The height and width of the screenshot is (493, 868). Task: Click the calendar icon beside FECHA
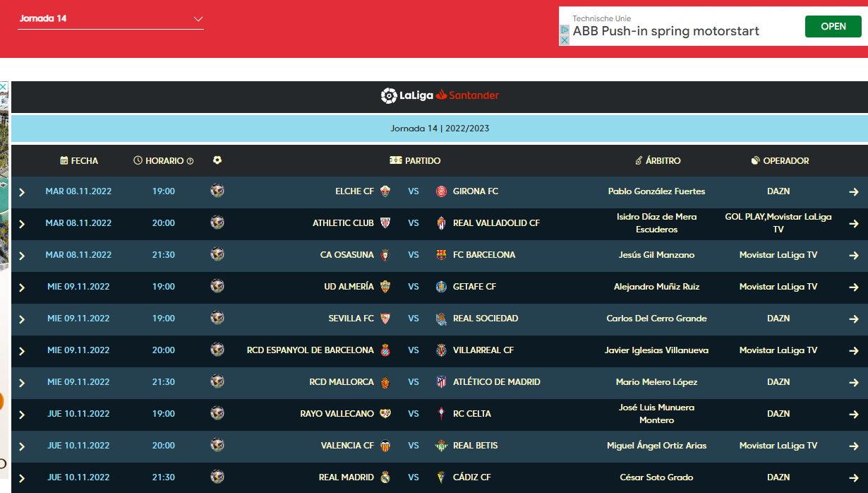coord(64,160)
